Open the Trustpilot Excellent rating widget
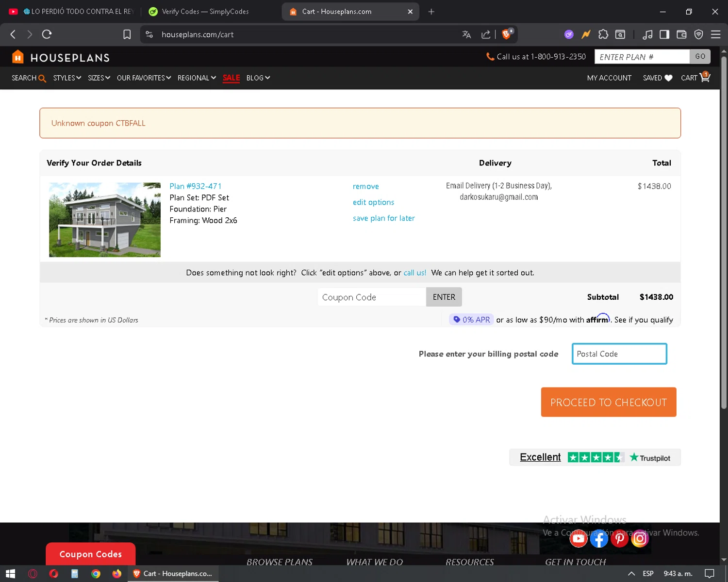This screenshot has width=728, height=582. [x=595, y=457]
